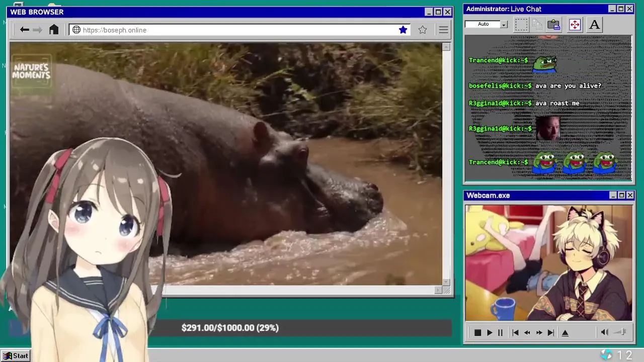This screenshot has height=362, width=644.
Task: Close the Web Browser window
Action: tap(447, 12)
